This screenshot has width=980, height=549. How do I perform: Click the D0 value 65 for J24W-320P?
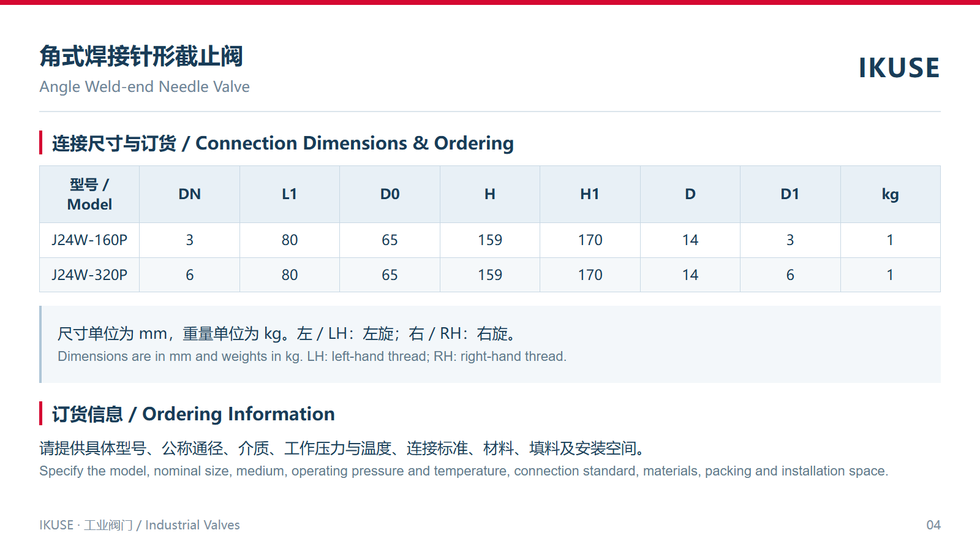click(x=390, y=275)
